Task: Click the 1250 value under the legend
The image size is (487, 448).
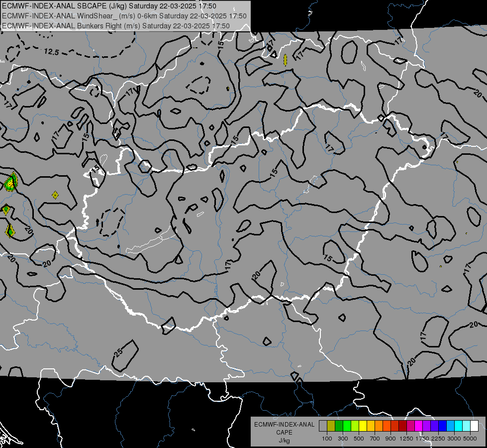Action: (406, 439)
